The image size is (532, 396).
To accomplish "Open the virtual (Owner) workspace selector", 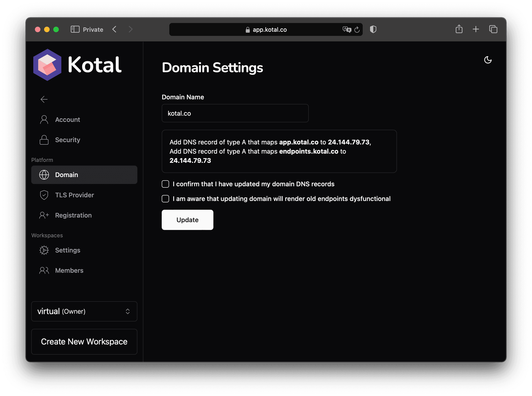I will (x=84, y=311).
